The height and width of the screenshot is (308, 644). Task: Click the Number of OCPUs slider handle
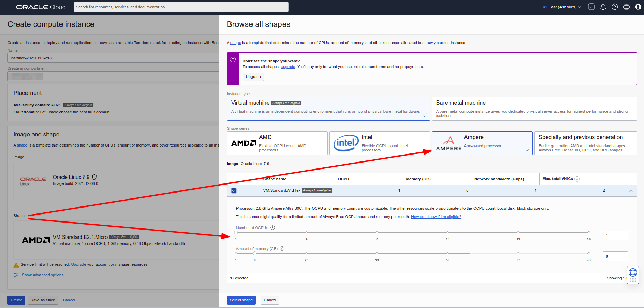click(236, 232)
